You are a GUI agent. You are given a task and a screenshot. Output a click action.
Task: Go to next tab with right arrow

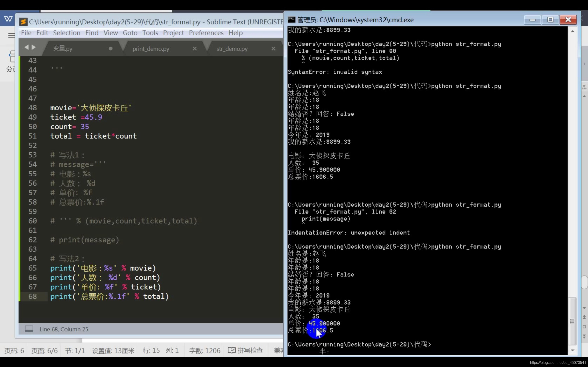click(x=34, y=47)
